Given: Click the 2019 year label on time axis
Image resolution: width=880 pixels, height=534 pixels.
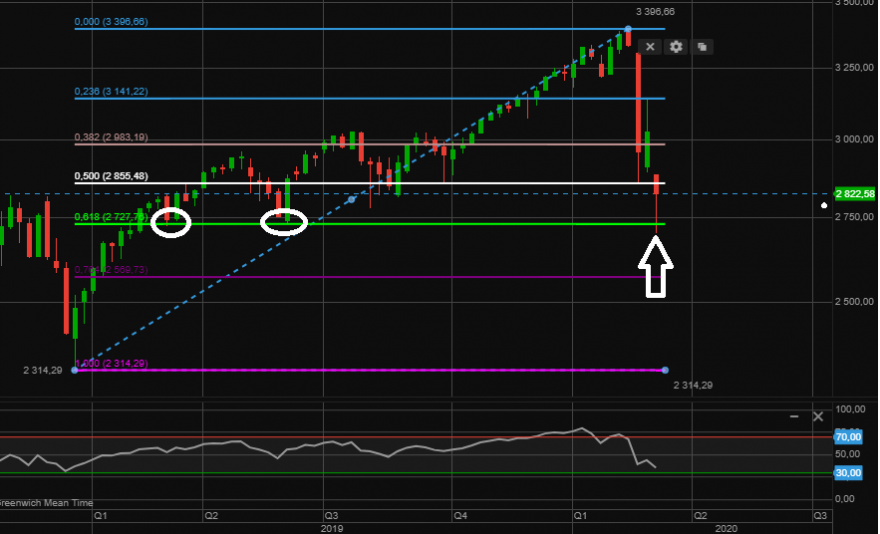Looking at the screenshot, I should [332, 528].
